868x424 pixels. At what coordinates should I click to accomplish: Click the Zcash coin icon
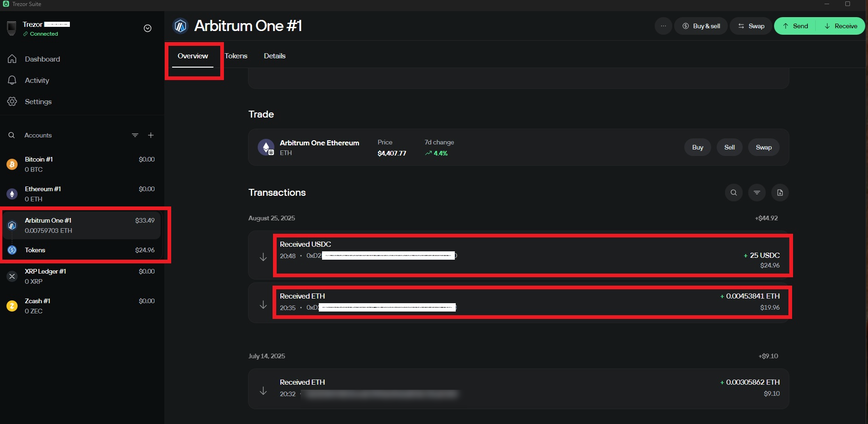point(12,306)
